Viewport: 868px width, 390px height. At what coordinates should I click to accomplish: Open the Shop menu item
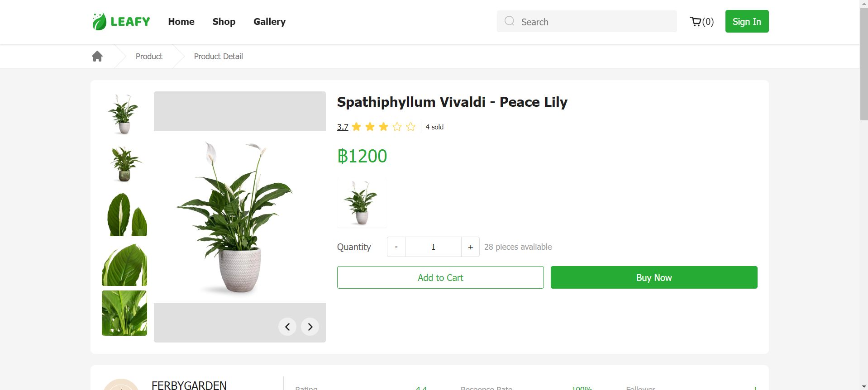point(224,22)
